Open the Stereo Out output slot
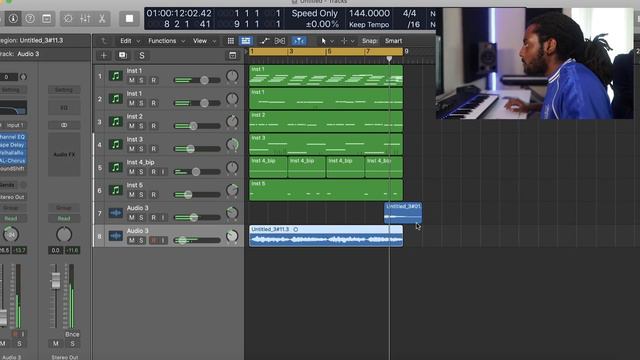Screen dimensions: 640x360 pyautogui.click(x=12, y=197)
